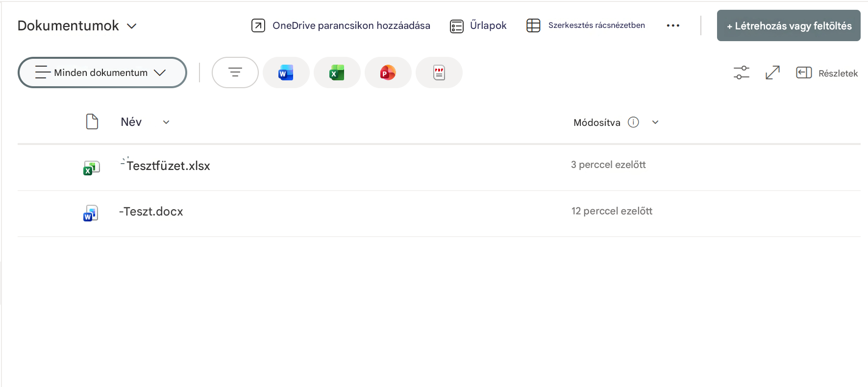The height and width of the screenshot is (387, 868).
Task: Open the Minden dokumentum view dropdown
Action: point(102,73)
